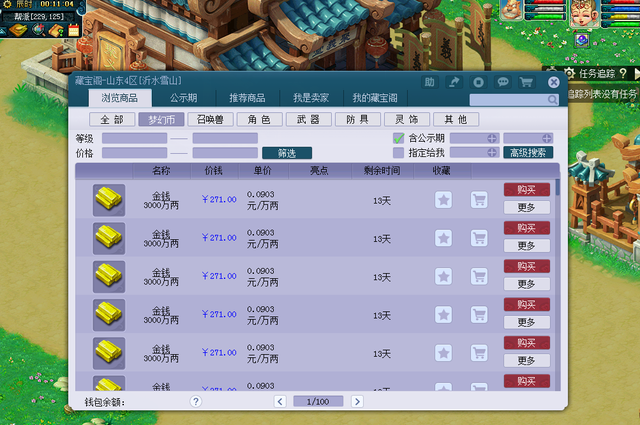The height and width of the screenshot is (425, 640).
Task: Click the search magnifier icon
Action: point(552,99)
